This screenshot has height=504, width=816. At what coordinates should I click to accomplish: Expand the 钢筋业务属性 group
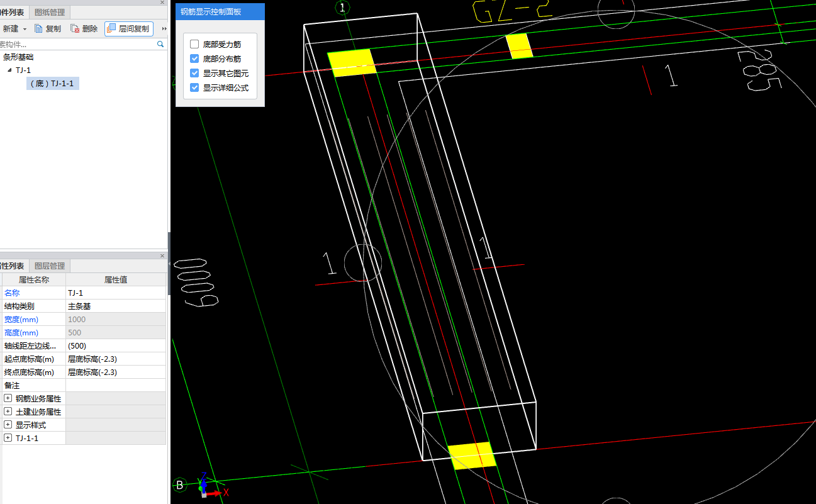pyautogui.click(x=8, y=398)
